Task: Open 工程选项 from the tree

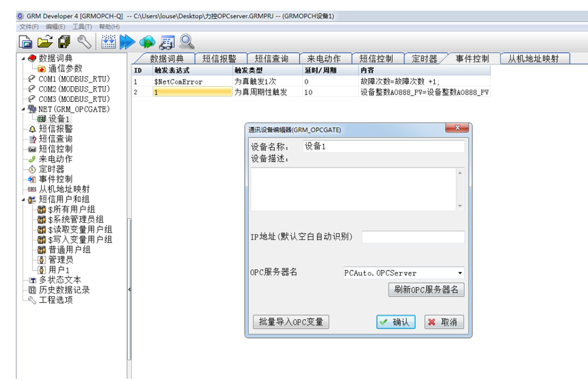Action: [x=55, y=300]
